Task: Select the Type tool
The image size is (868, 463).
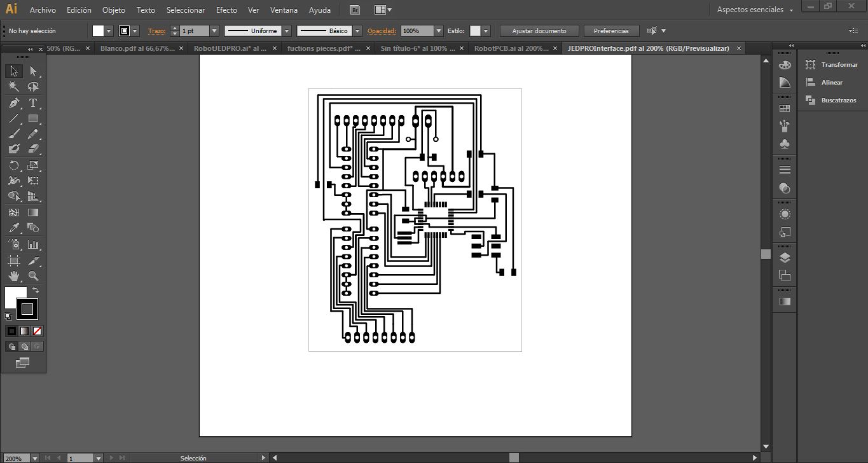Action: coord(33,103)
